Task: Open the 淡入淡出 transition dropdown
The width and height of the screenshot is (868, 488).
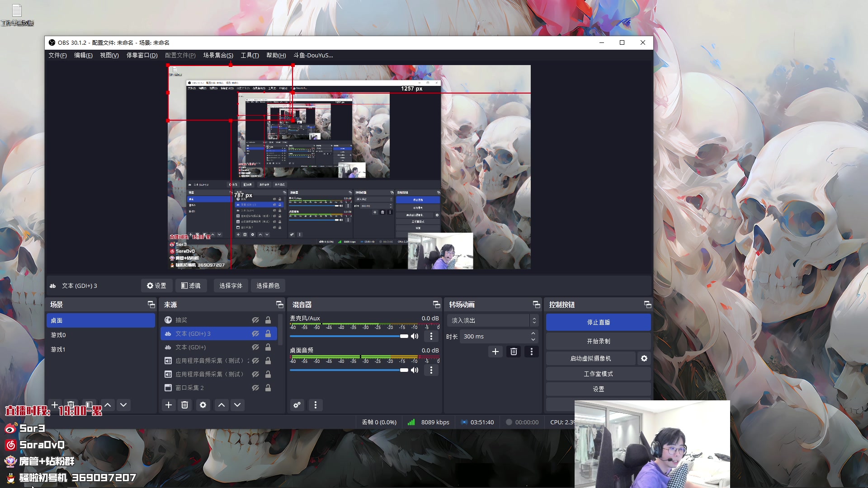Action: point(493,320)
